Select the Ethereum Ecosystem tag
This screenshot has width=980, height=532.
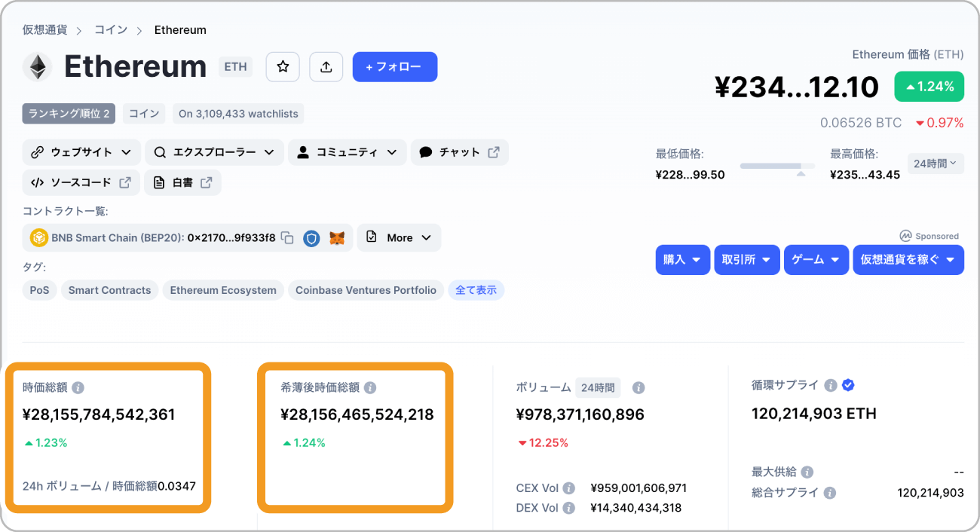(223, 290)
